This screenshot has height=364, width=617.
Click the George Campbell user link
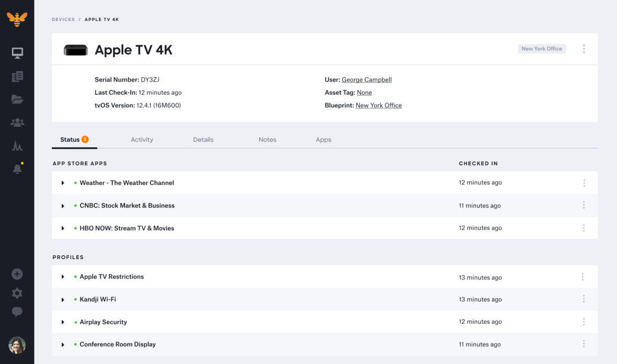click(367, 79)
